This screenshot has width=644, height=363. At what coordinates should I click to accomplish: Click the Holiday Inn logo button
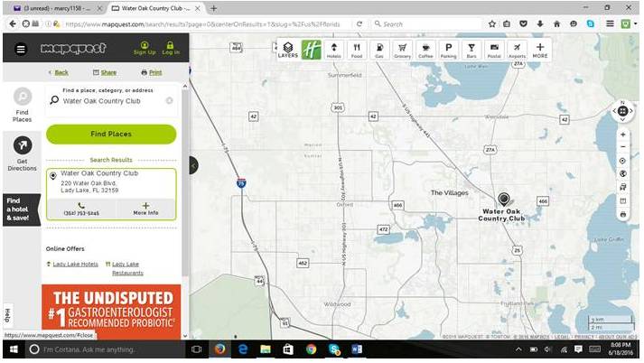pyautogui.click(x=311, y=50)
